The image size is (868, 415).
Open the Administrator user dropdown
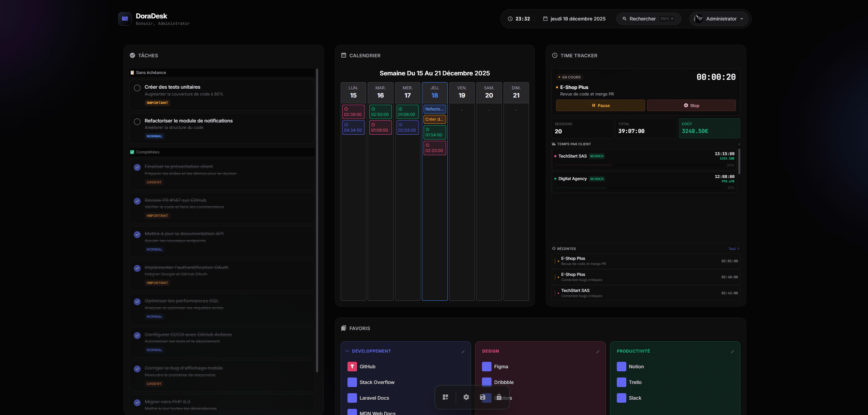click(719, 19)
